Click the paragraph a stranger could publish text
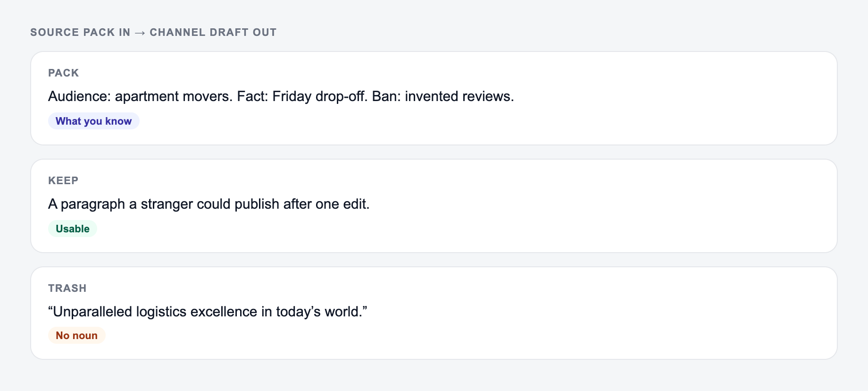 pos(209,204)
